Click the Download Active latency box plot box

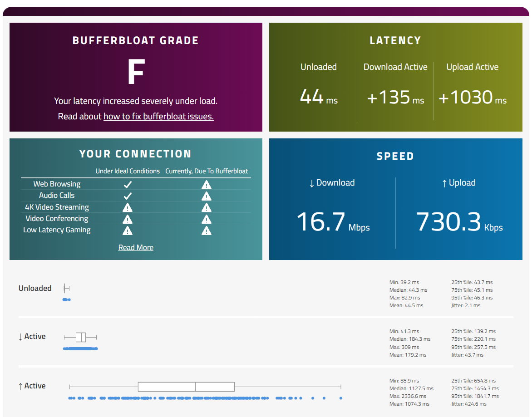click(x=81, y=337)
